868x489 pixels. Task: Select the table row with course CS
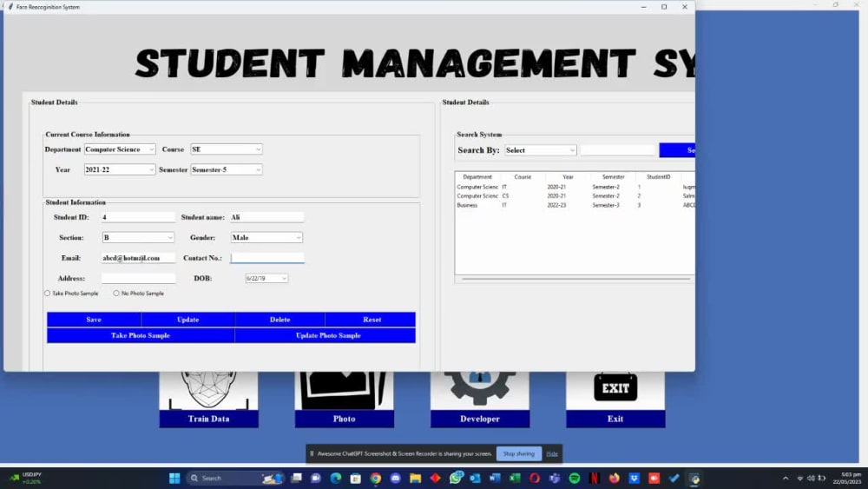click(x=575, y=196)
